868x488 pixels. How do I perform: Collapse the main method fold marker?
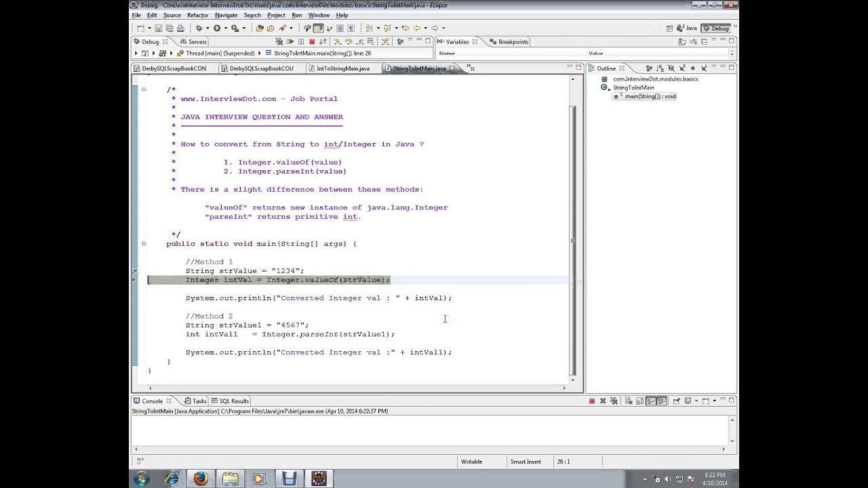[x=143, y=243]
